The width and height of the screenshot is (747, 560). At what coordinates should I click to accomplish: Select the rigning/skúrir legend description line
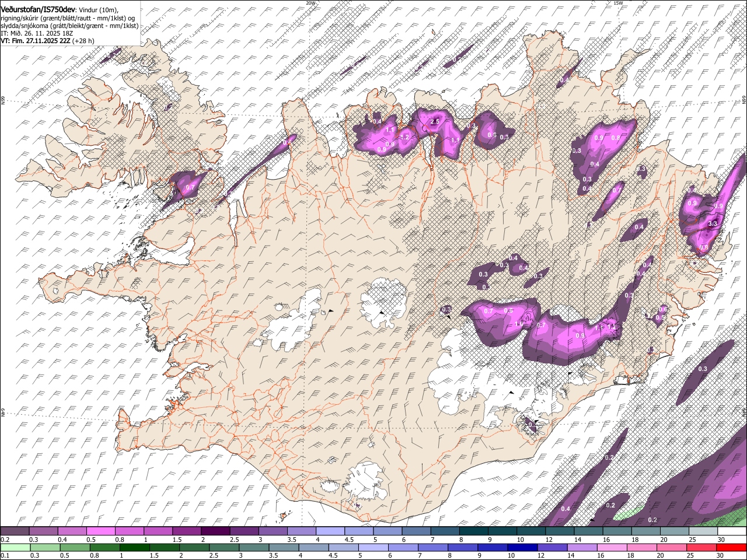pos(68,18)
